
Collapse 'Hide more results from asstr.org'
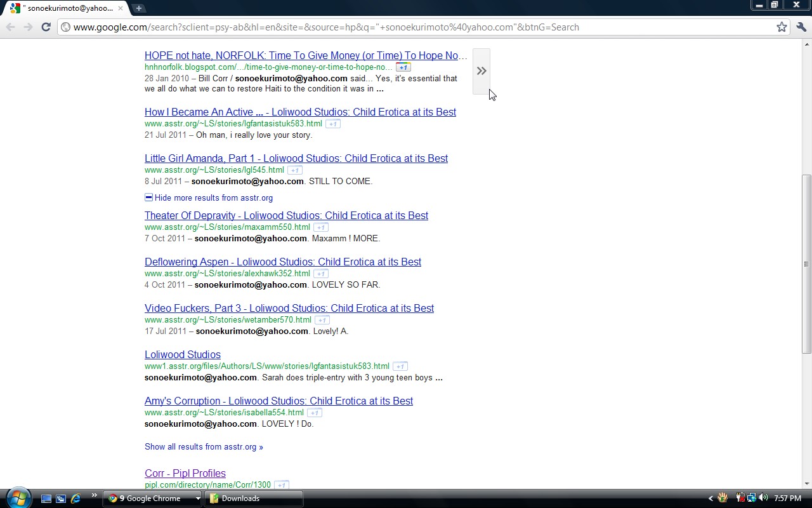tap(209, 197)
